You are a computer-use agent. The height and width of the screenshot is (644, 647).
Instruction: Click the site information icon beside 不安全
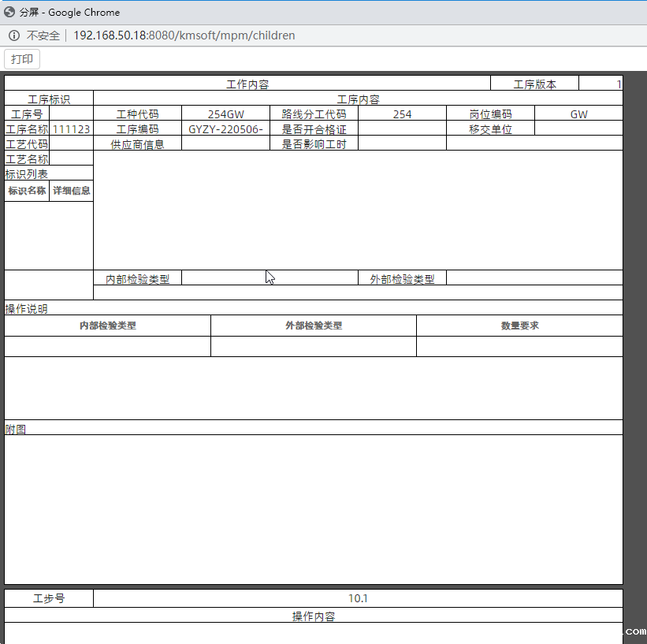click(x=14, y=35)
